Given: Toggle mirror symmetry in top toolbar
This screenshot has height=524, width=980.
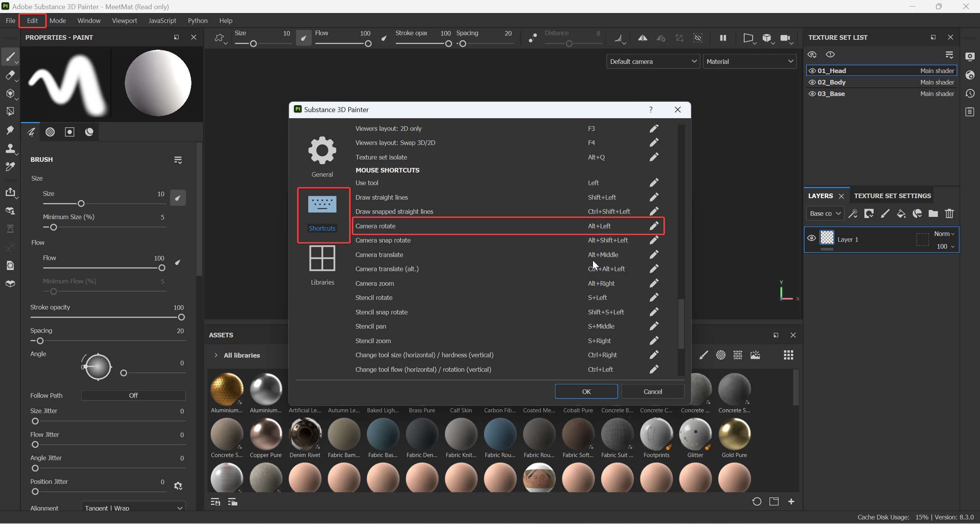Looking at the screenshot, I should [x=642, y=38].
